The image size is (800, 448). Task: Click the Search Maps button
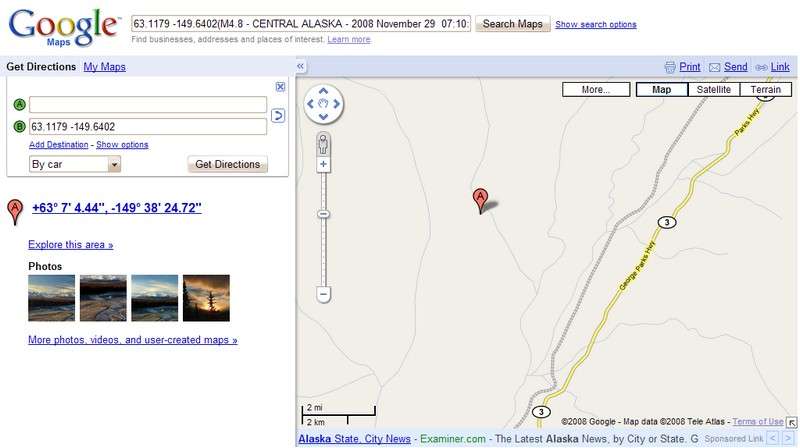click(513, 23)
